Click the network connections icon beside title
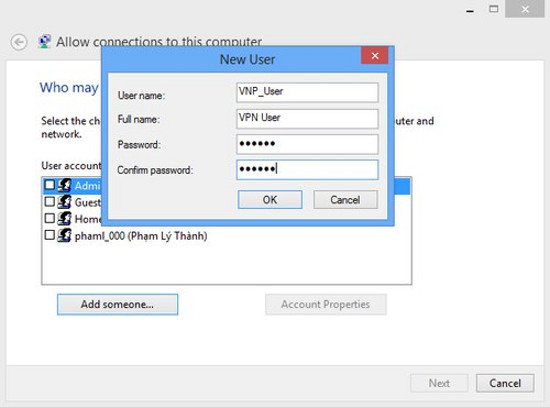This screenshot has width=550, height=408. pos(44,41)
